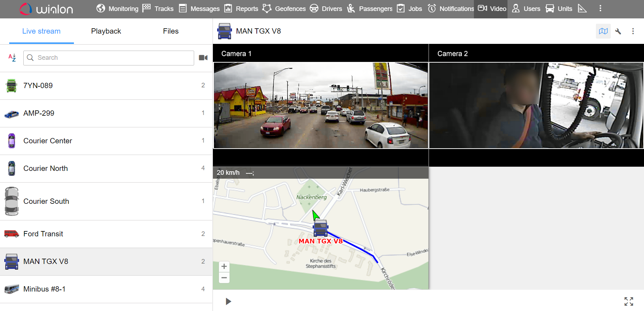Switch to the Live stream tab
Screen dimensions: 644x311
(41, 31)
